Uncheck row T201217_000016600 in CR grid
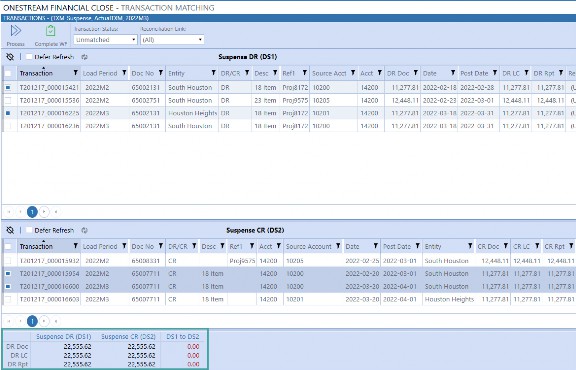Viewport: 576px width, 370px height. point(8,286)
